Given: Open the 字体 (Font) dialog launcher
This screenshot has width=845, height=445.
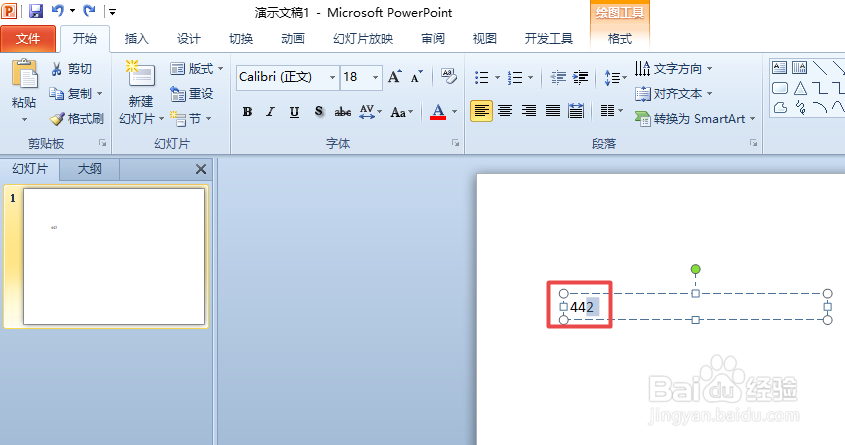Looking at the screenshot, I should pyautogui.click(x=455, y=143).
